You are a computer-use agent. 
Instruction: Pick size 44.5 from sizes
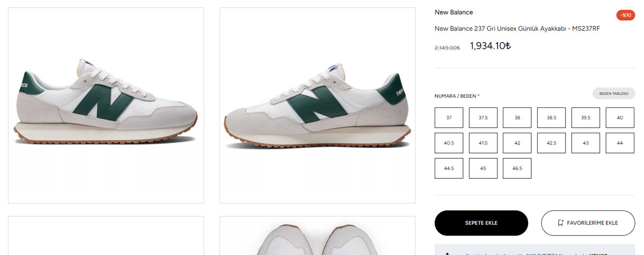point(449,168)
